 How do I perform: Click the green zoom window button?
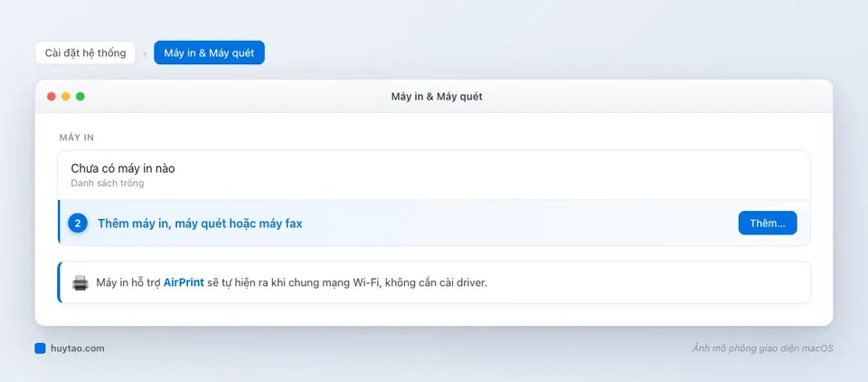pyautogui.click(x=80, y=97)
